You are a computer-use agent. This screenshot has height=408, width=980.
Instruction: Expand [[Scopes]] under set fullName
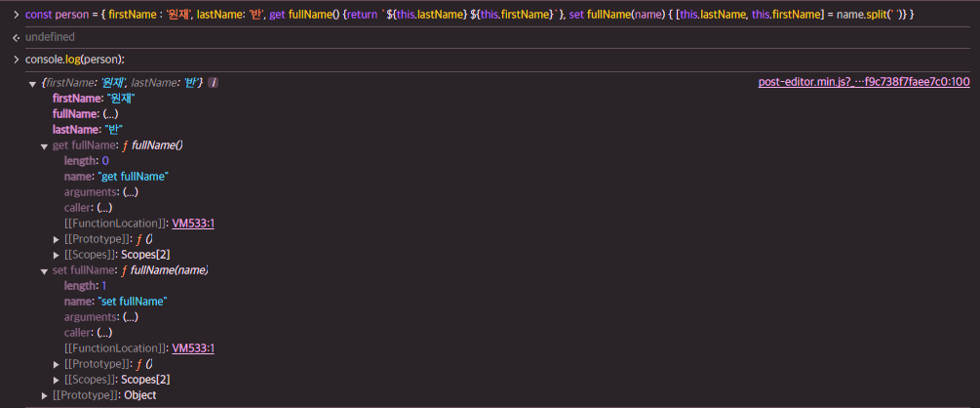pyautogui.click(x=59, y=380)
